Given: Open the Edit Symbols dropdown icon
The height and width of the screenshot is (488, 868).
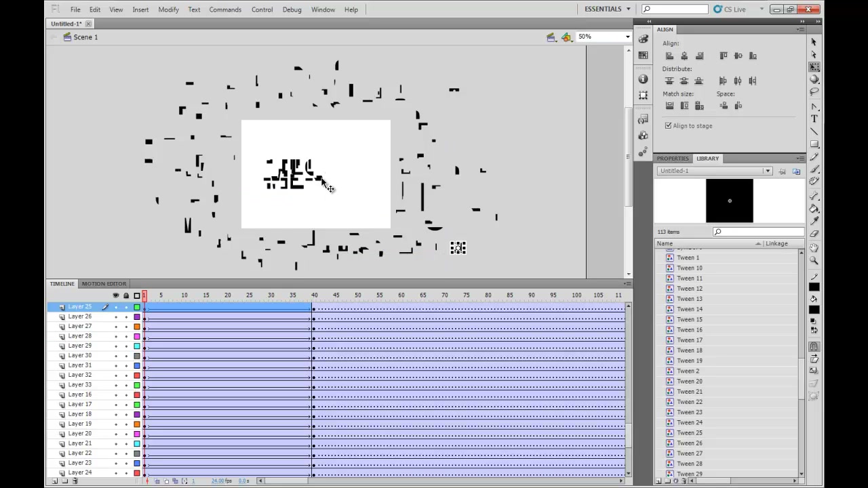Looking at the screenshot, I should [x=566, y=37].
